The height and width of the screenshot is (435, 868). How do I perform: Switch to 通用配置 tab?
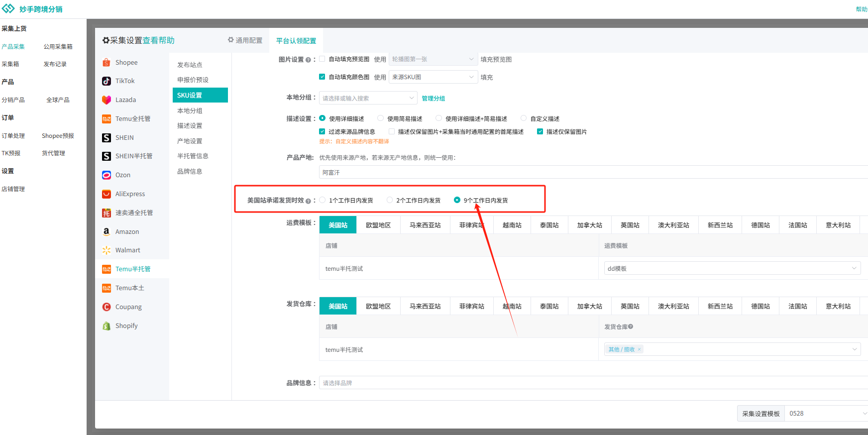pyautogui.click(x=245, y=40)
